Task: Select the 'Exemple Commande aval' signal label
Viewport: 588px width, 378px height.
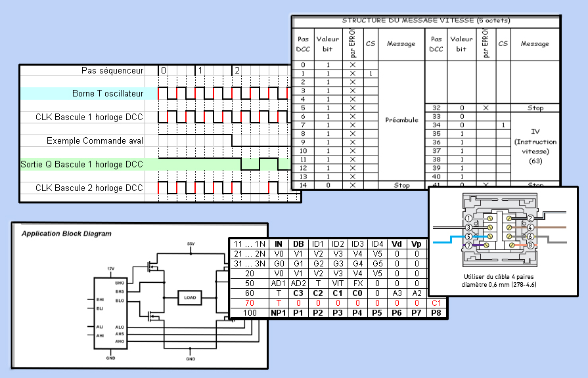Action: (x=95, y=140)
